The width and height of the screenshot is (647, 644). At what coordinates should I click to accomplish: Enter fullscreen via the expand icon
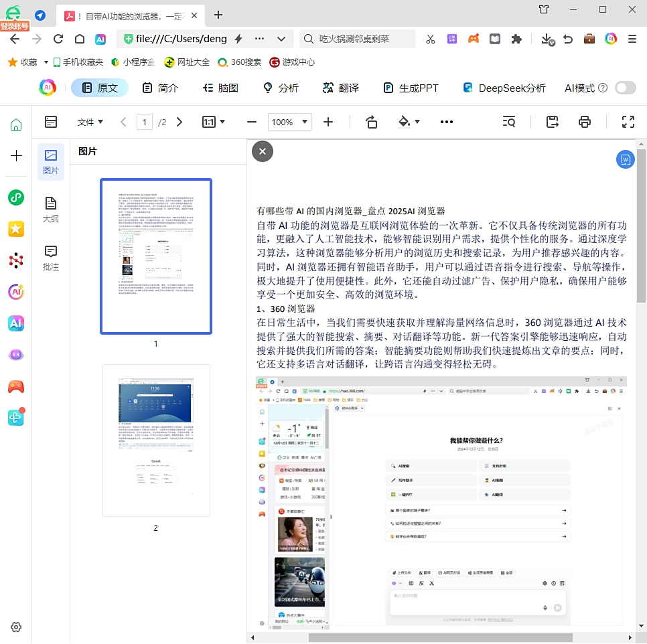tap(627, 122)
